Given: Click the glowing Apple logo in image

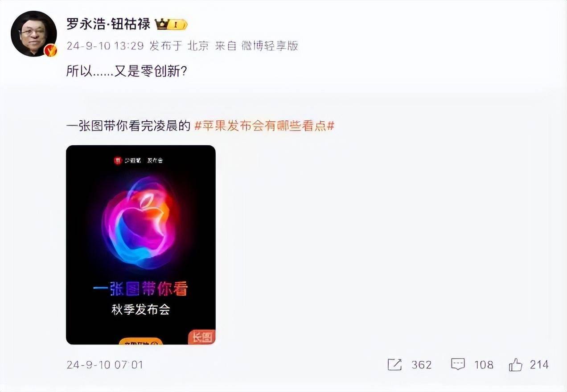Looking at the screenshot, I should pos(140,222).
